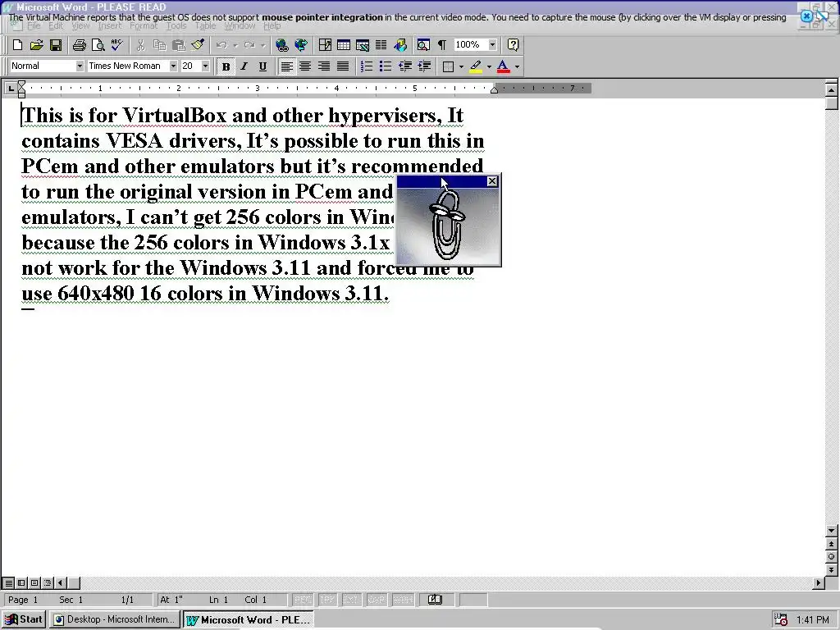Open Tables and Borders toolbar
The image size is (840, 630).
[x=325, y=45]
